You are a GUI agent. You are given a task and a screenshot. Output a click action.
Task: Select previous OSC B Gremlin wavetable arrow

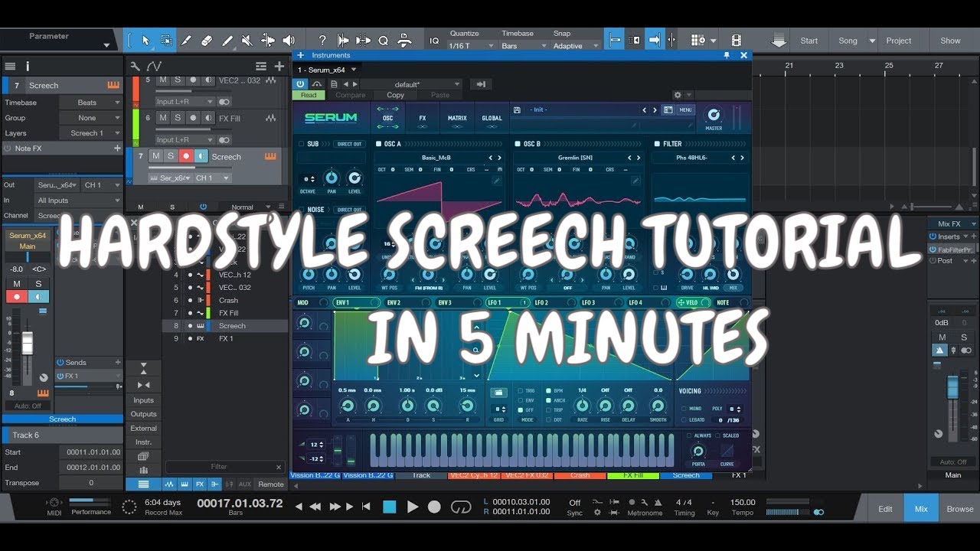(629, 158)
